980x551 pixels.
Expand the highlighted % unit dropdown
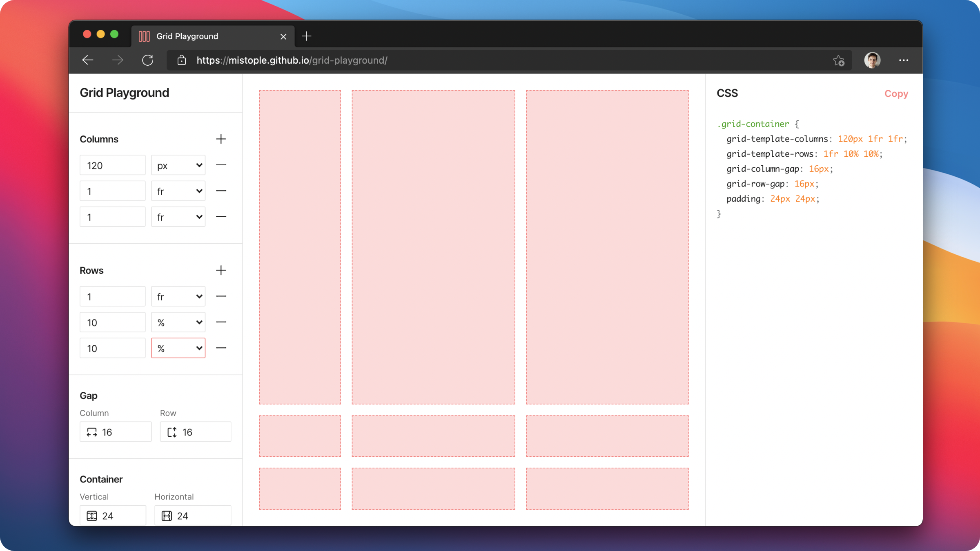[178, 348]
